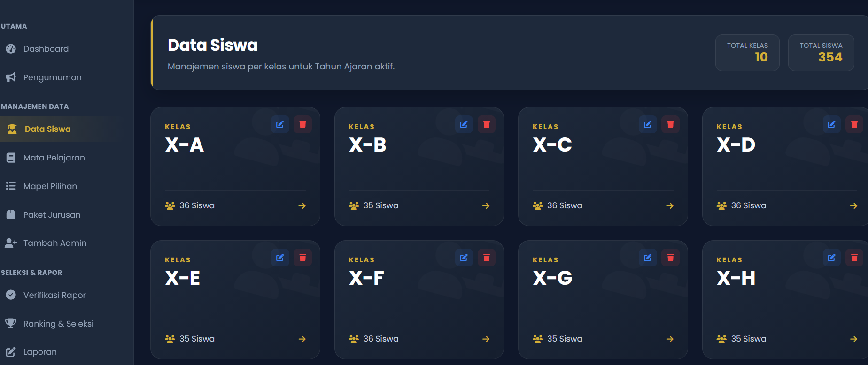Edit class X-C with the pencil icon
The width and height of the screenshot is (868, 365).
(648, 124)
